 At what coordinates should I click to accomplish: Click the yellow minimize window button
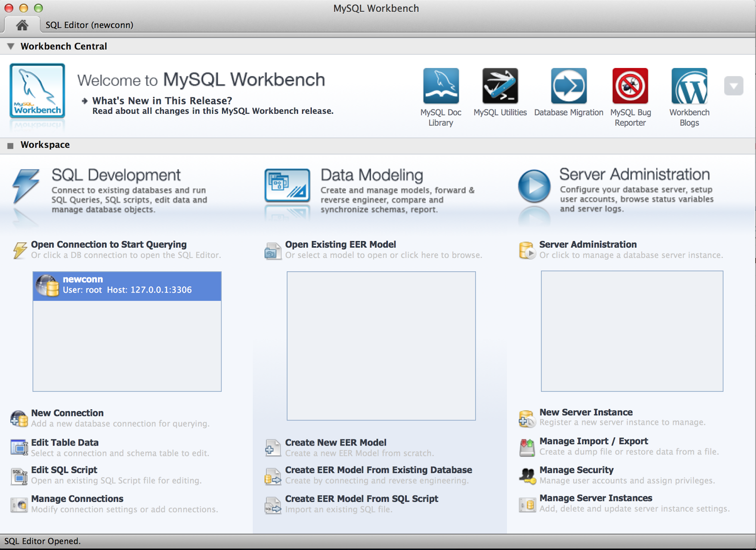click(24, 8)
